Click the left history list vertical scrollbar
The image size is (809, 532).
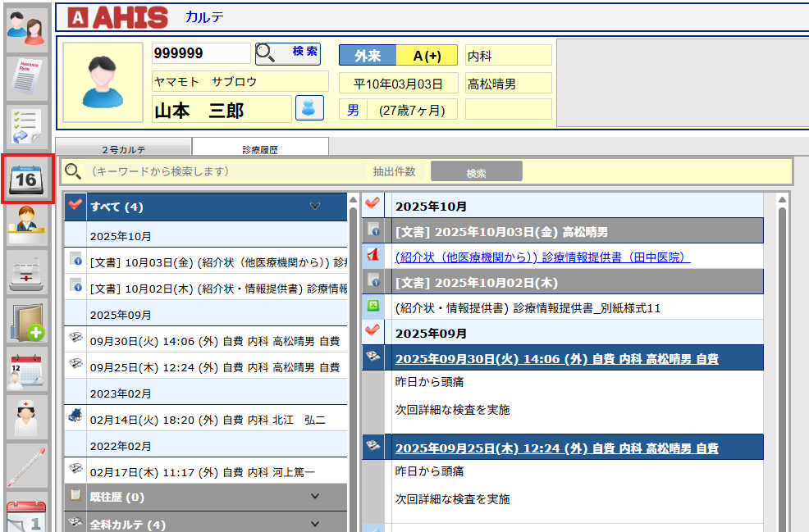coord(354,361)
